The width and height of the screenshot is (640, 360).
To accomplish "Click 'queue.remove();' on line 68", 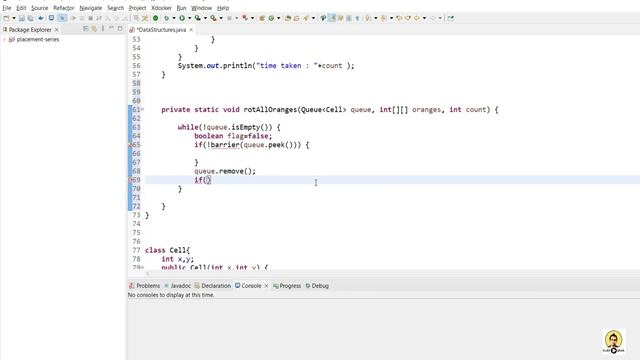I will (x=225, y=171).
